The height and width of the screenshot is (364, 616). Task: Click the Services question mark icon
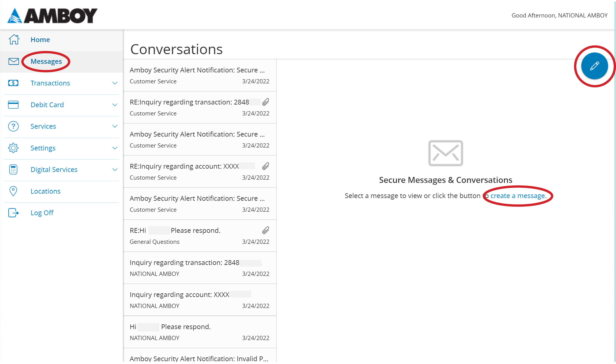click(13, 126)
